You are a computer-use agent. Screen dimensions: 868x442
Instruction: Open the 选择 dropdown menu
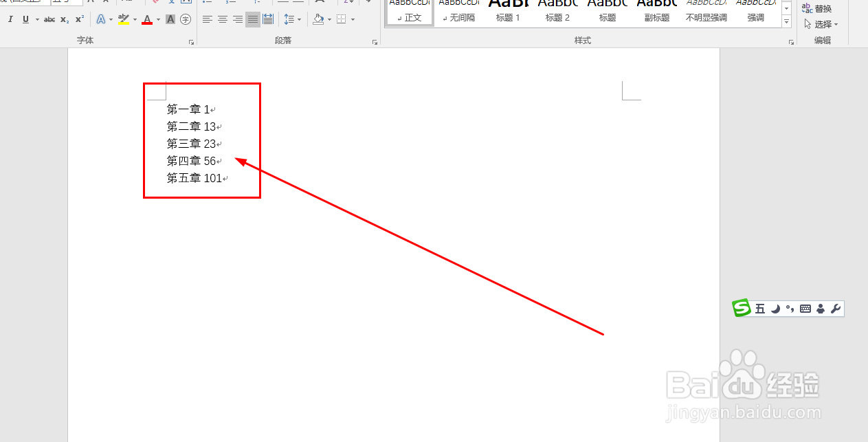pyautogui.click(x=821, y=24)
